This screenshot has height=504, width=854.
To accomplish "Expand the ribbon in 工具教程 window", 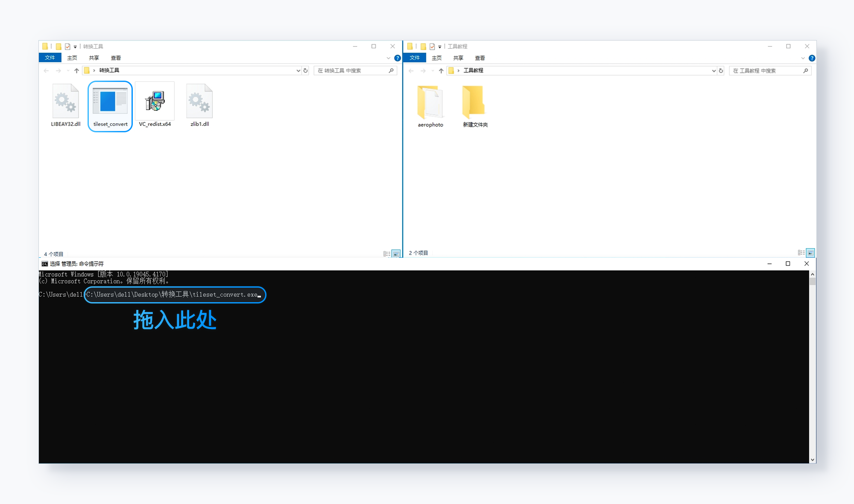I will point(803,58).
